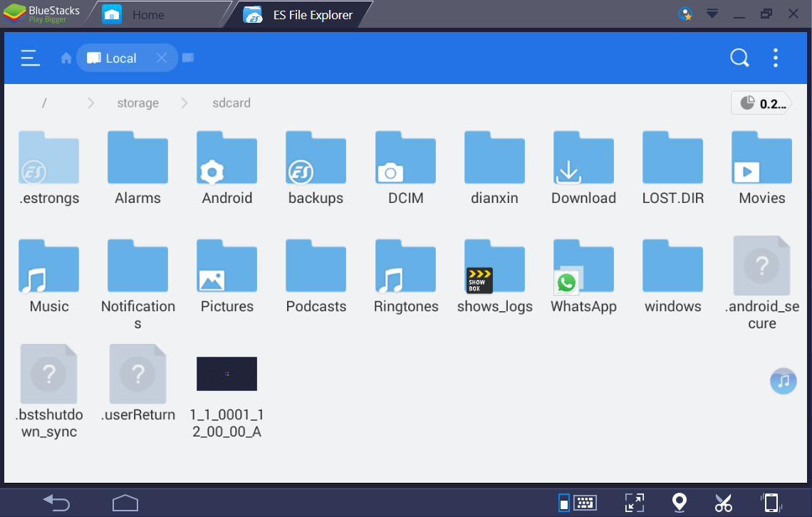This screenshot has height=517, width=812.
Task: Open the three-dot overflow menu
Action: (x=775, y=58)
